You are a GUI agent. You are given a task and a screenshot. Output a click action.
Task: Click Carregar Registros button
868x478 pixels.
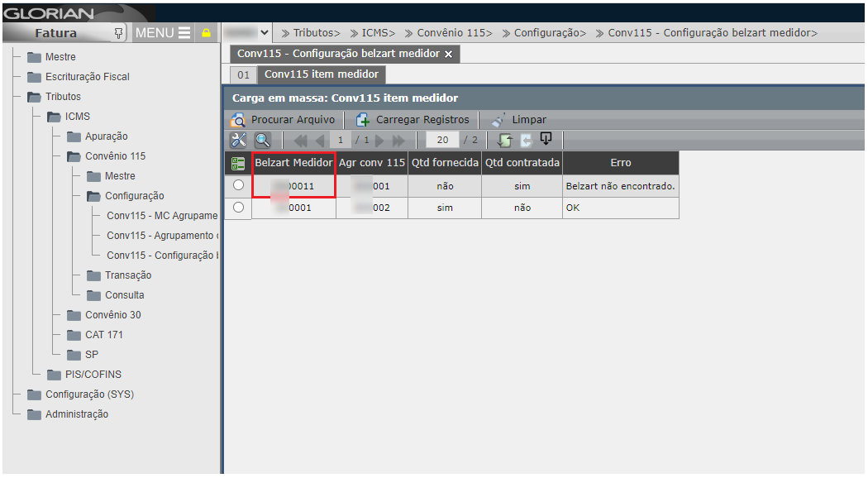(x=413, y=120)
